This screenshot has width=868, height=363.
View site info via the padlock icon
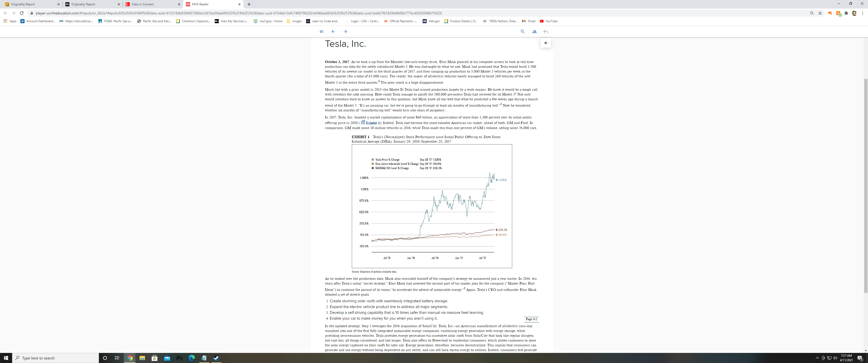[x=31, y=13]
